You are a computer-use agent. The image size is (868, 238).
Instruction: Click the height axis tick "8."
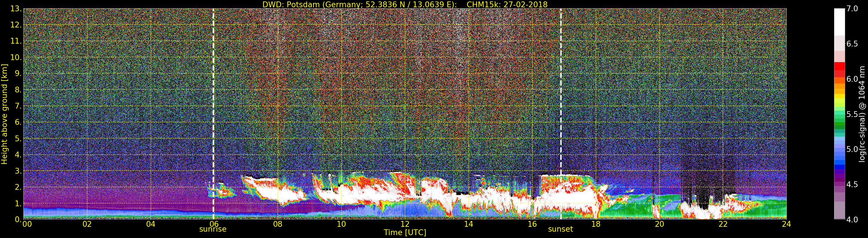click(x=18, y=90)
